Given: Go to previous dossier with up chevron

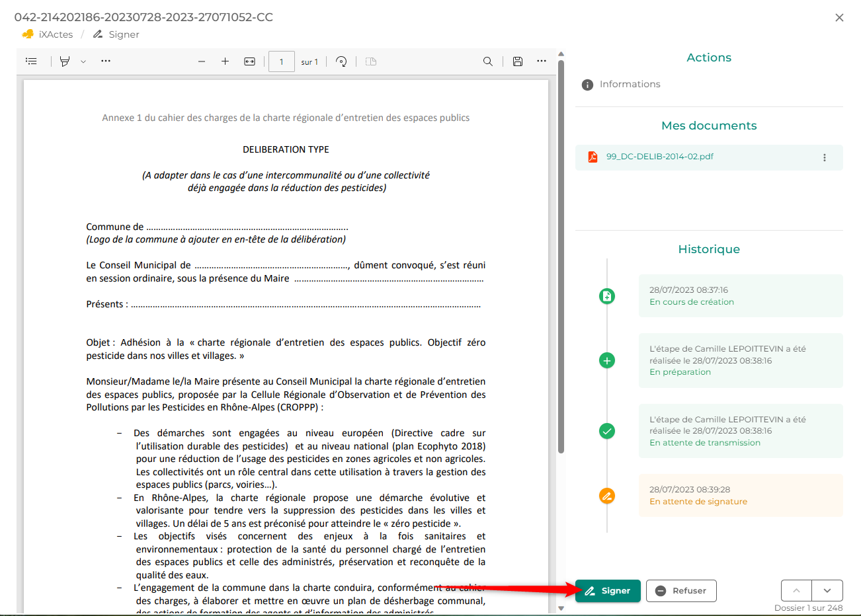Looking at the screenshot, I should tap(797, 591).
